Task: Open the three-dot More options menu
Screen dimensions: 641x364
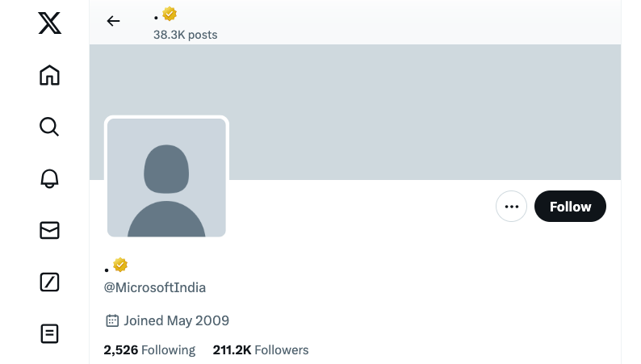Action: [x=511, y=207]
